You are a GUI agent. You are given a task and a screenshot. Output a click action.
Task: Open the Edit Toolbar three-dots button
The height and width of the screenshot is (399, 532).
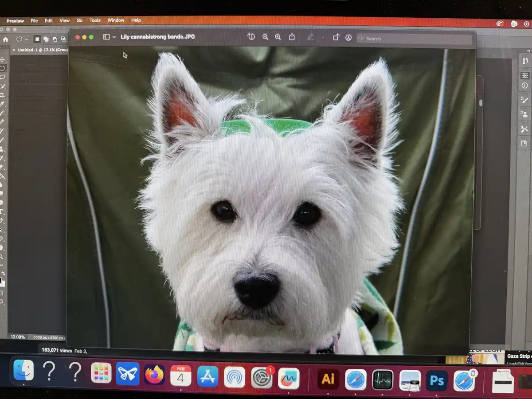[2, 265]
